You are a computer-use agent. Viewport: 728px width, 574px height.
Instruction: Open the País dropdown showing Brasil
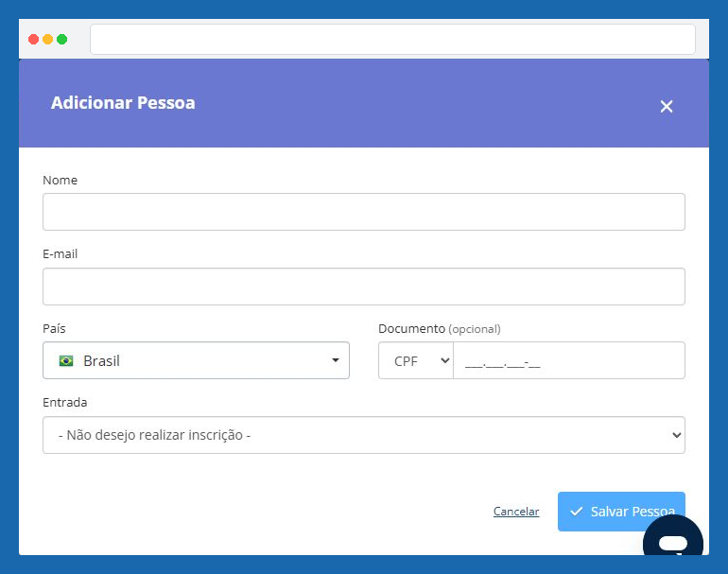[x=196, y=360]
